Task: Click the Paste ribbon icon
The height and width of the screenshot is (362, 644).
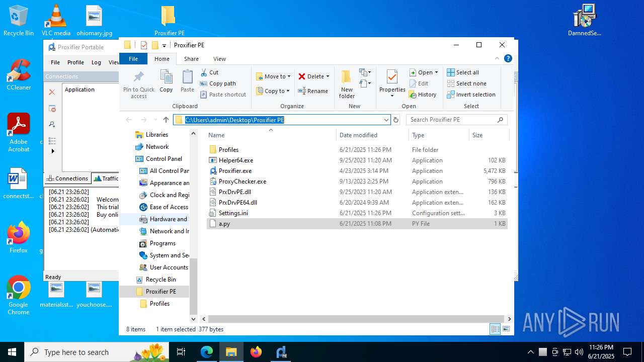Action: [x=187, y=81]
